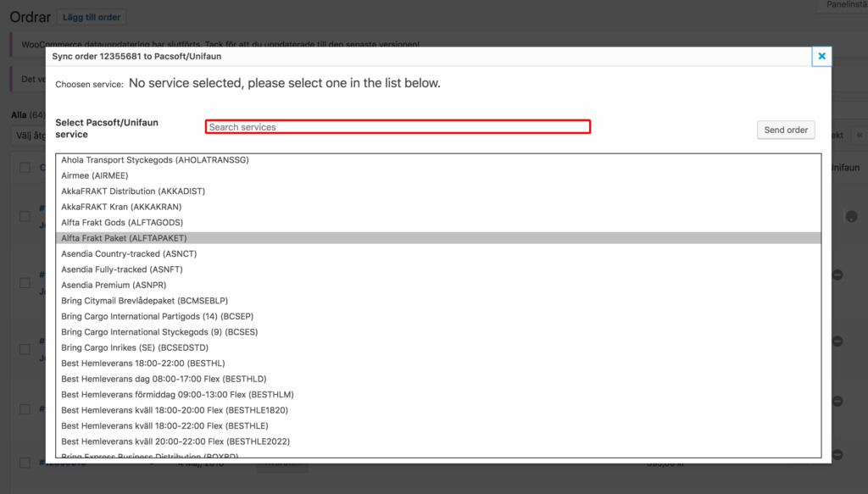Screen dimensions: 868x494
Task: Choose Best Hemleverans 18:00-22:00 (BESTHL)
Action: point(142,364)
